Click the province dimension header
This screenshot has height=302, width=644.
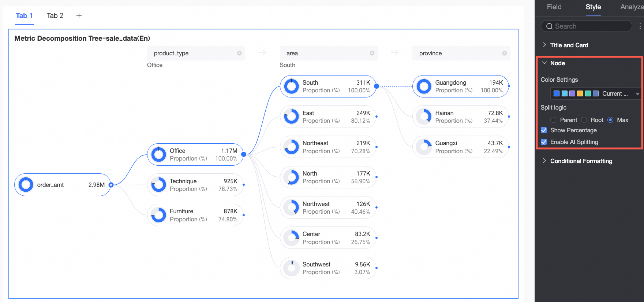click(x=461, y=53)
